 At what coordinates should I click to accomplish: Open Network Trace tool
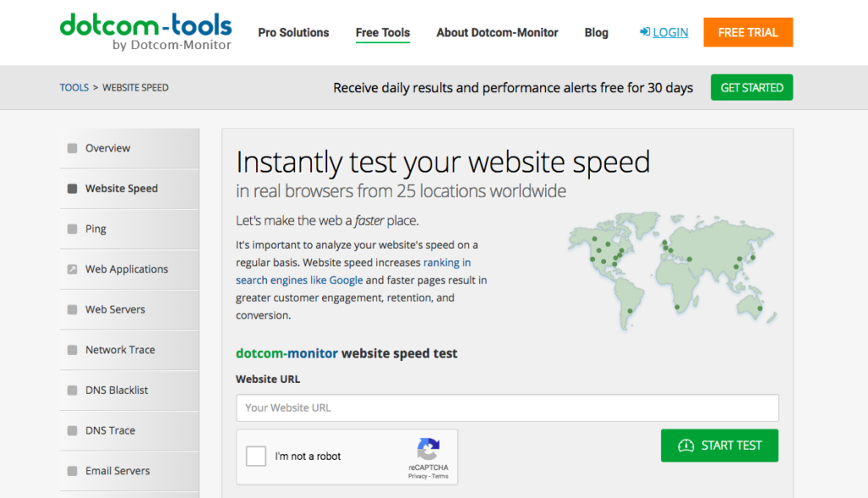(x=130, y=351)
